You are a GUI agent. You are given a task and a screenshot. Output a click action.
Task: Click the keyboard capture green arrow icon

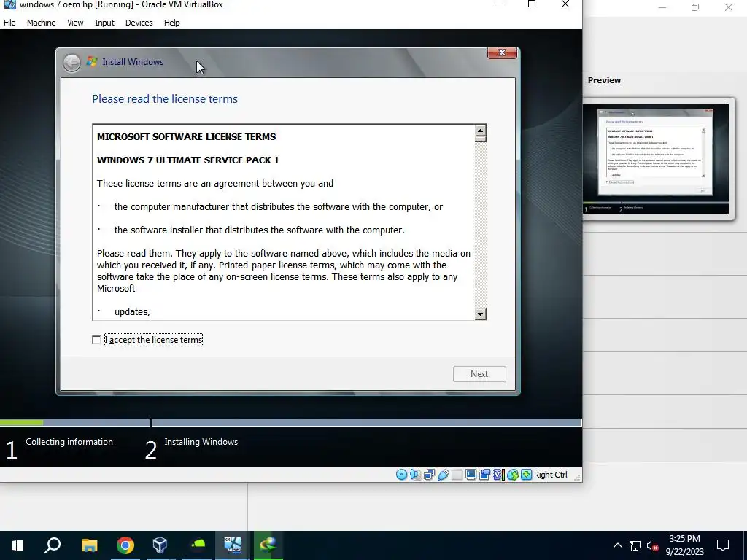pyautogui.click(x=526, y=475)
